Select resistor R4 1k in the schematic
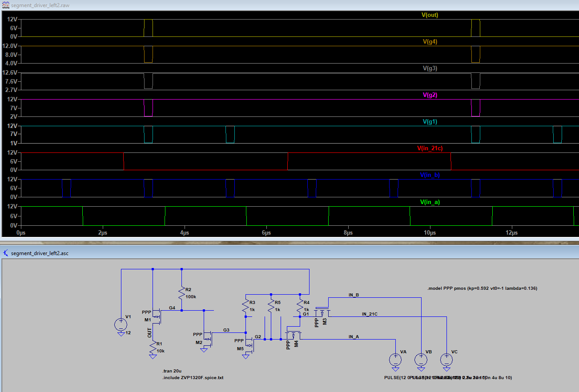The image size is (579, 392). click(x=300, y=305)
